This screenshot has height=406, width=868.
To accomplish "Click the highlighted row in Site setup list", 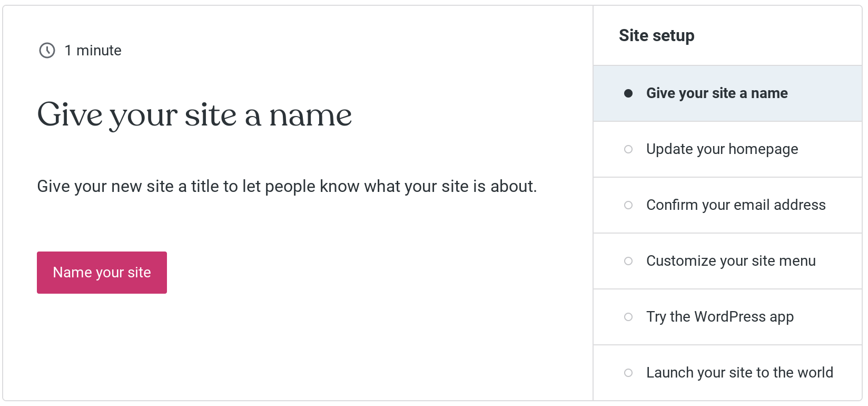I will point(727,93).
